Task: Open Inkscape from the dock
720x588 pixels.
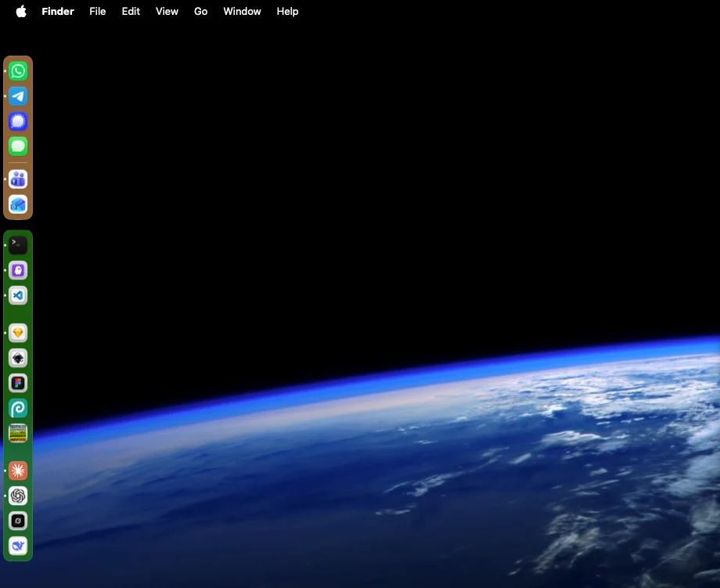Action: click(18, 359)
